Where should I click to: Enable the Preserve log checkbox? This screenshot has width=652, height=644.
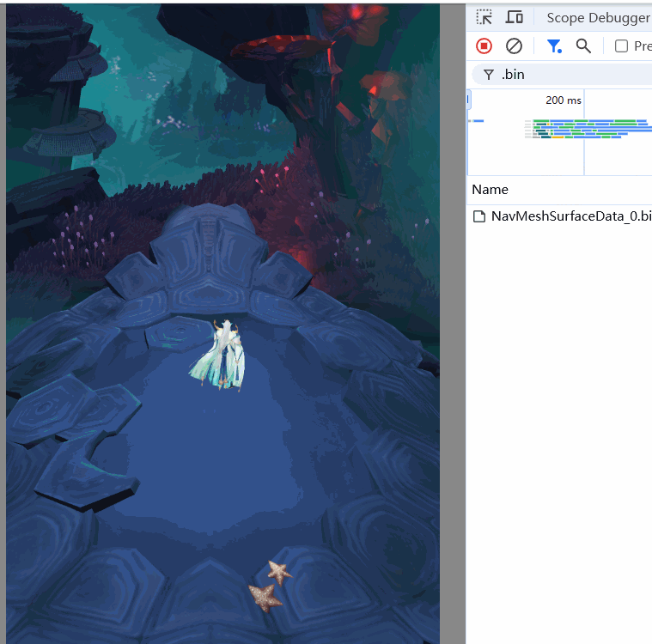click(621, 46)
